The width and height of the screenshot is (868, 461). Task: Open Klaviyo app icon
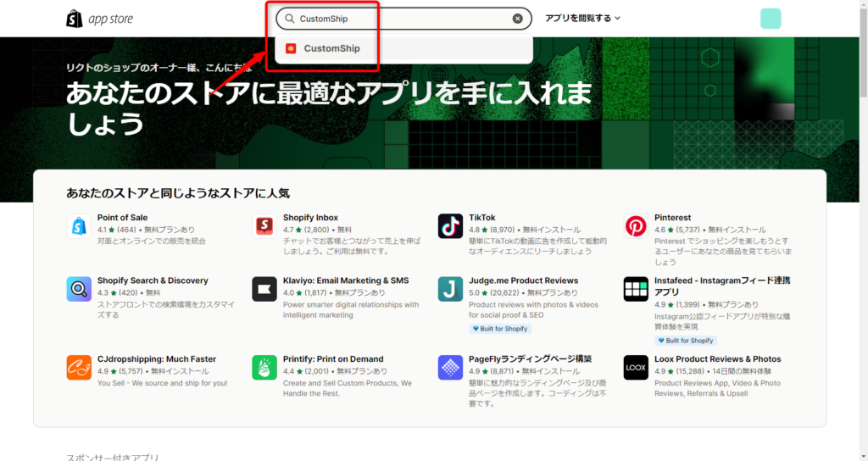264,289
